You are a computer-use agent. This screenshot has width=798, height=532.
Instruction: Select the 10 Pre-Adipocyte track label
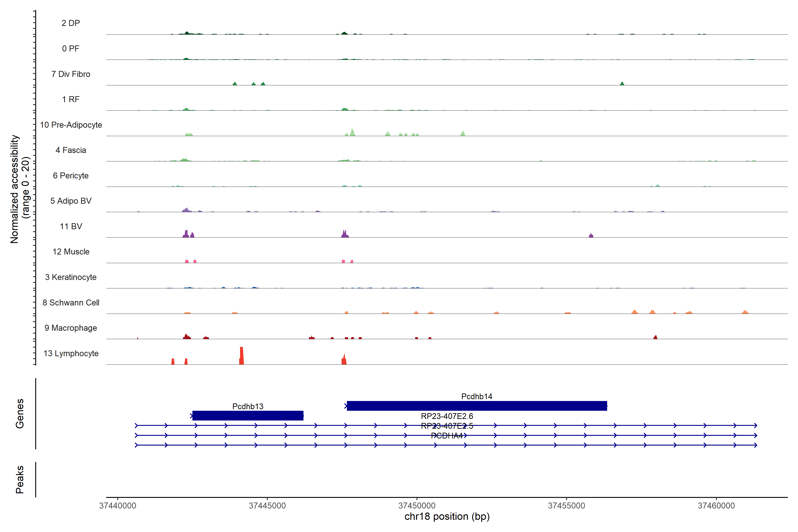tap(71, 125)
